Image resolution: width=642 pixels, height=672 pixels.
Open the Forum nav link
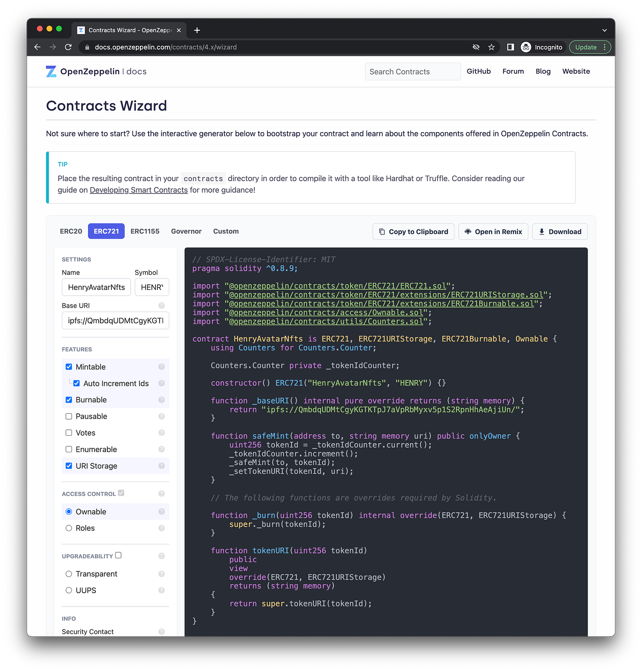[x=513, y=72]
